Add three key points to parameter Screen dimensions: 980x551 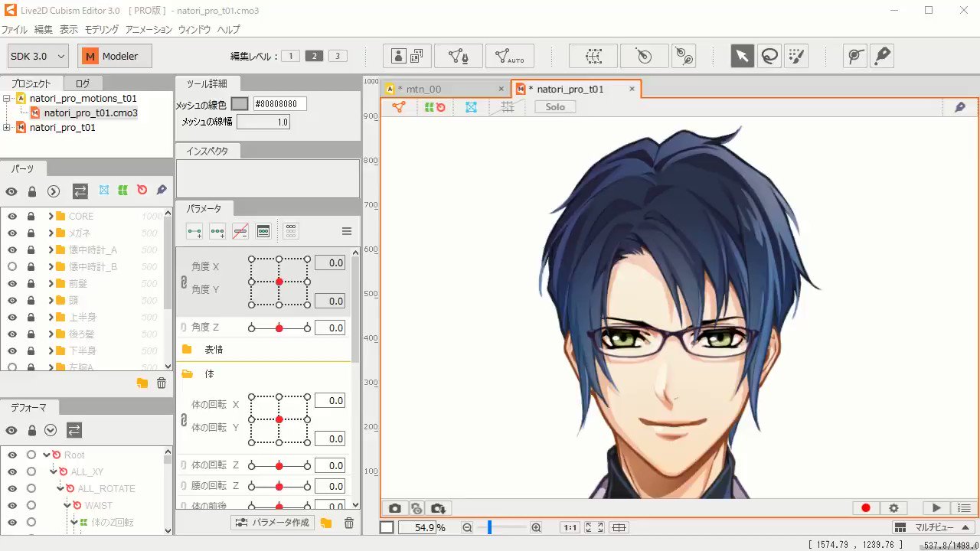217,231
